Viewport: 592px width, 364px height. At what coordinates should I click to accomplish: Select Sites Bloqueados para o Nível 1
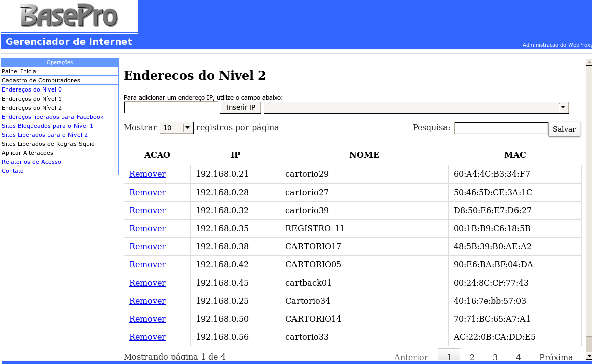coord(46,126)
